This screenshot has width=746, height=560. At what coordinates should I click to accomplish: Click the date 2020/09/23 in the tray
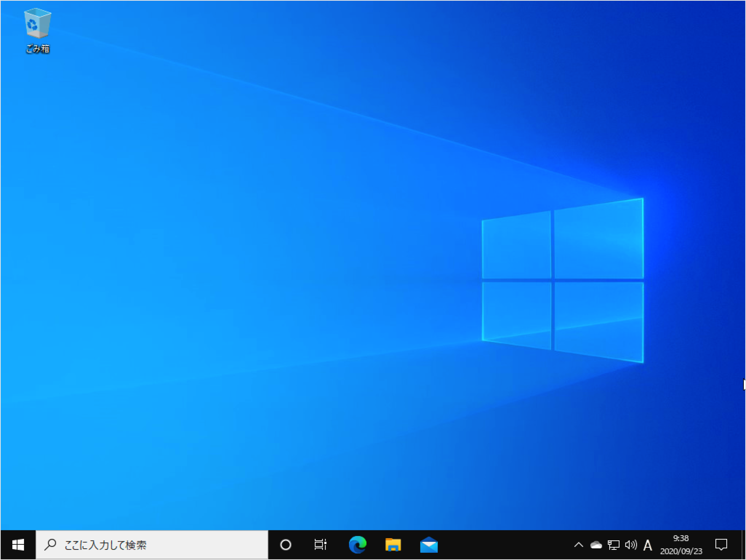[x=680, y=551]
